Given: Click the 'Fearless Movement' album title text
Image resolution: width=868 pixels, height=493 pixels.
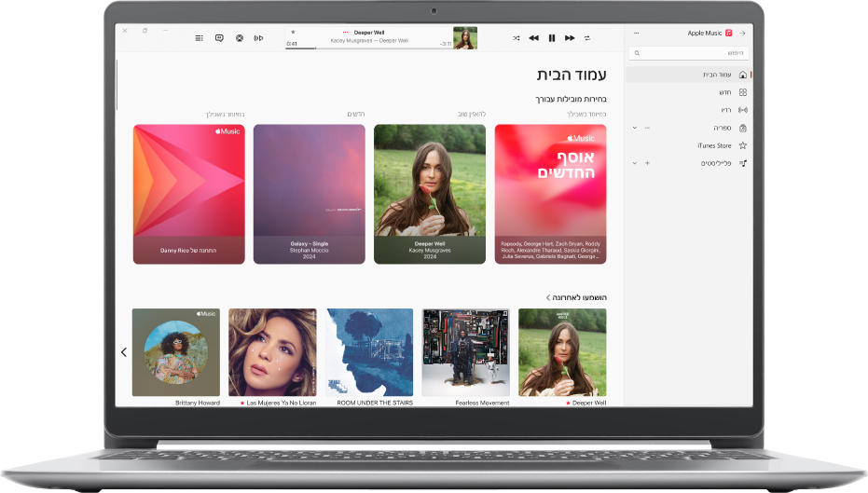Looking at the screenshot, I should pos(482,403).
